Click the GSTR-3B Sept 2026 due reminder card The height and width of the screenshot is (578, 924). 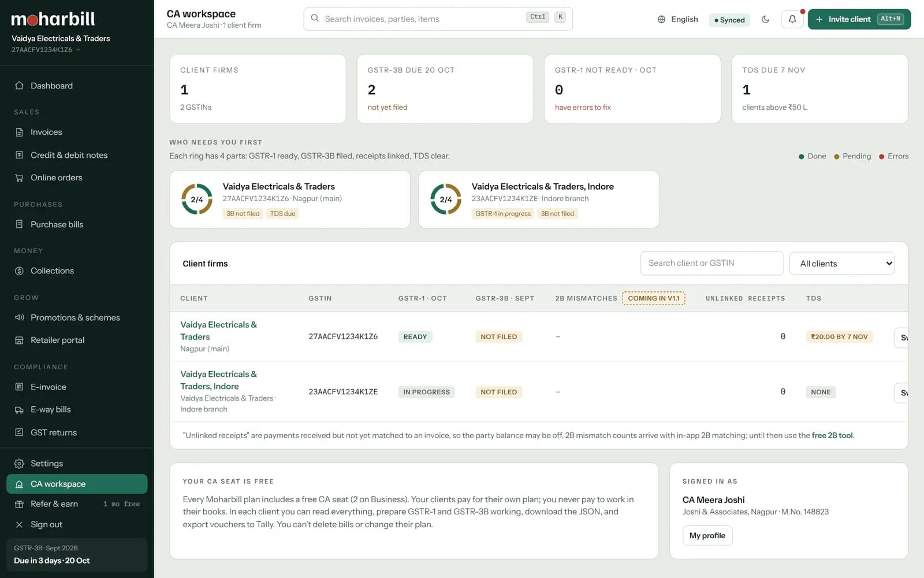pos(77,554)
